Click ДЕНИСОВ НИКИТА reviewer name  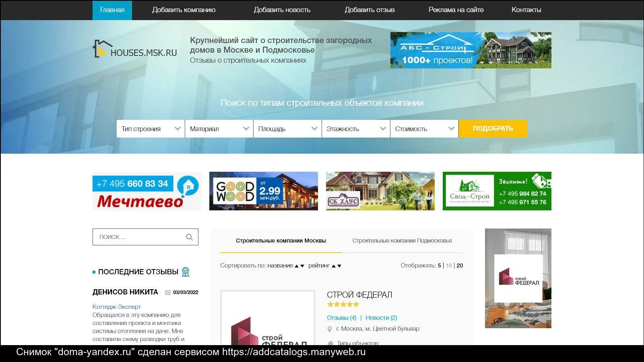pos(125,292)
